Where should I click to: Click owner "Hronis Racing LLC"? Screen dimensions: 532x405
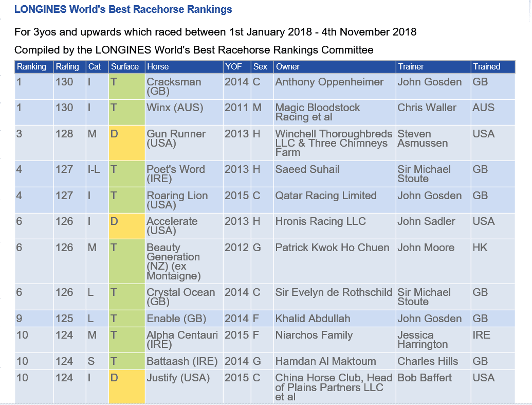point(320,221)
